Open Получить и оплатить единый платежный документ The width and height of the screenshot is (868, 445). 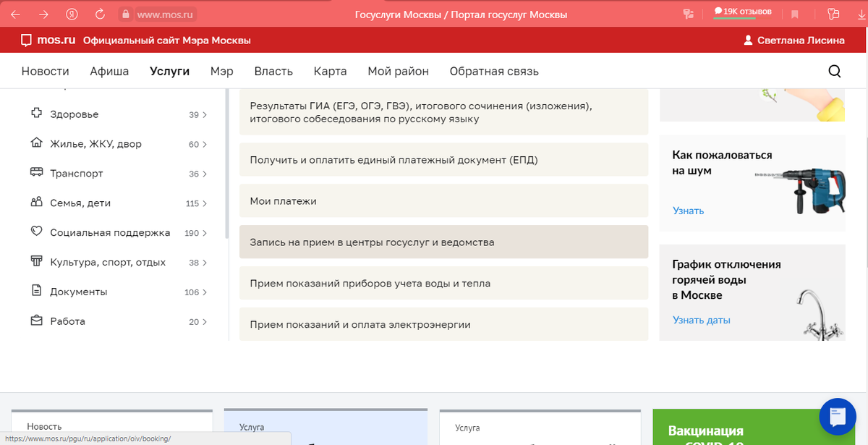tap(443, 159)
